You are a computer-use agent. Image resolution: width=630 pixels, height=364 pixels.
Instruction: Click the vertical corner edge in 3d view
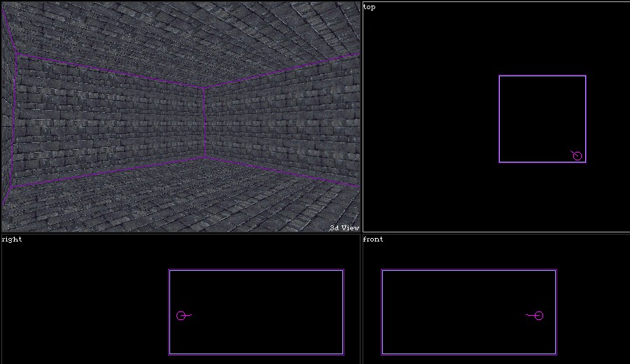point(205,122)
